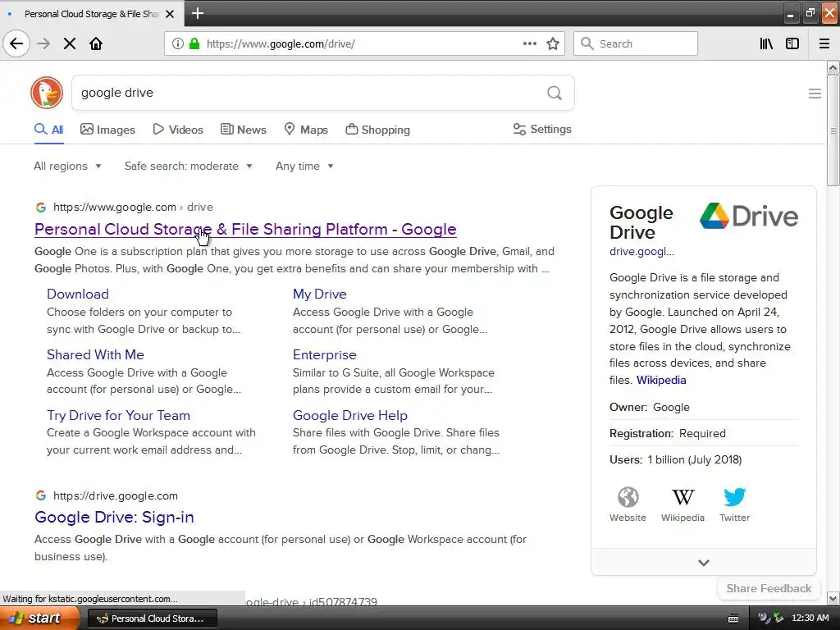
Task: Open the Enterprise sublink
Action: (325, 354)
